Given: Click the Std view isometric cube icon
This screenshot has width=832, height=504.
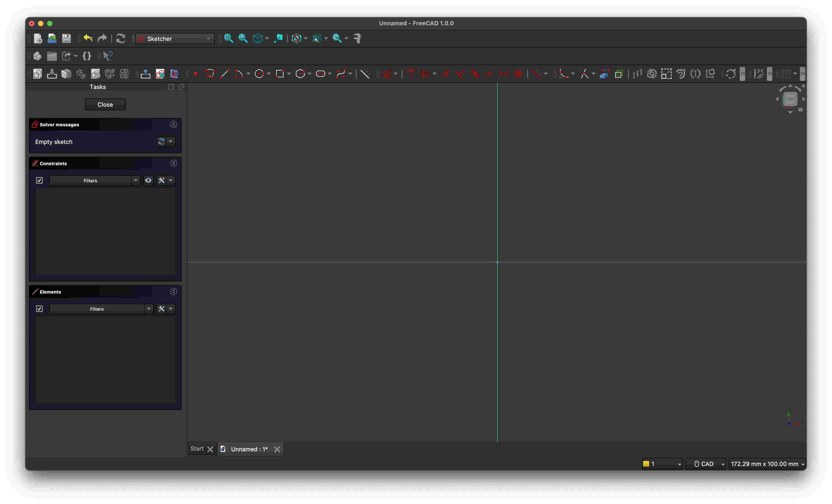Looking at the screenshot, I should [x=258, y=38].
